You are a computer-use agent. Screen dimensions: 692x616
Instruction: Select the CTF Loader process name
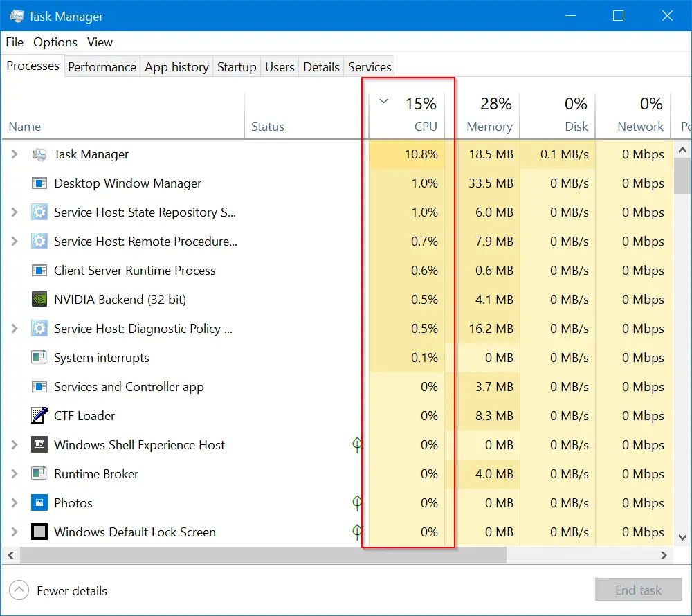(x=84, y=416)
